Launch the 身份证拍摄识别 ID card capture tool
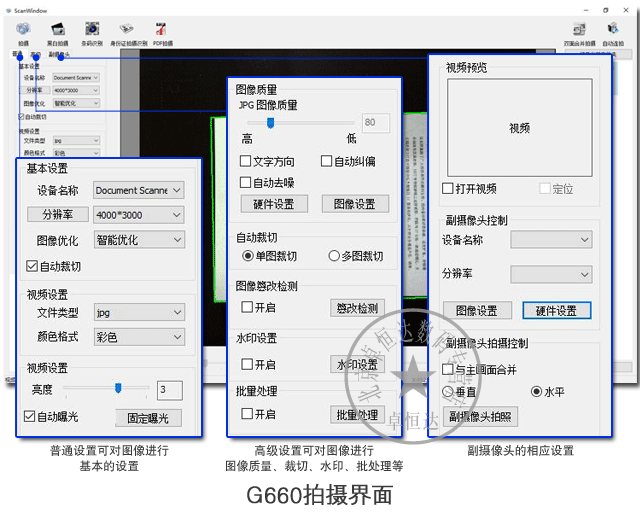Screen dimensions: 640x513 click(127, 29)
